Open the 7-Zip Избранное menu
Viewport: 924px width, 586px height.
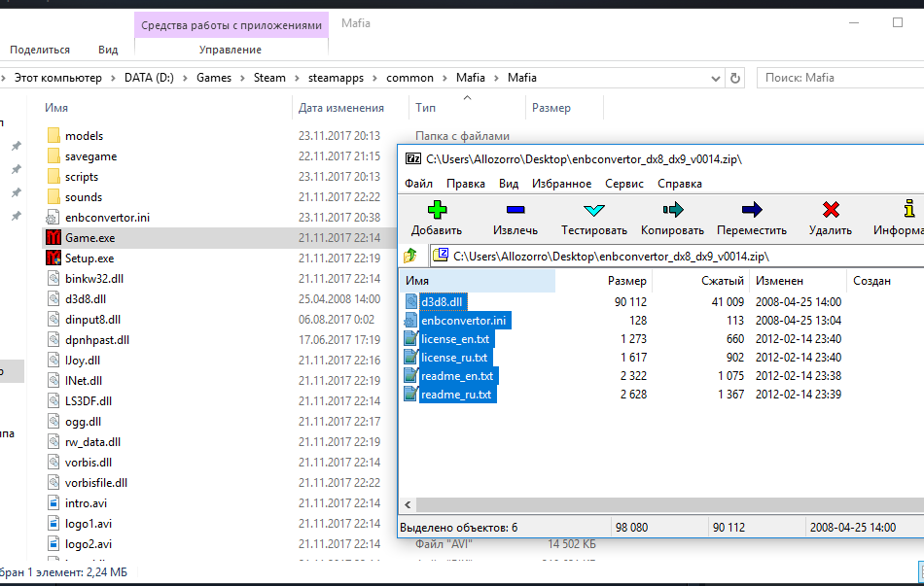[561, 184]
